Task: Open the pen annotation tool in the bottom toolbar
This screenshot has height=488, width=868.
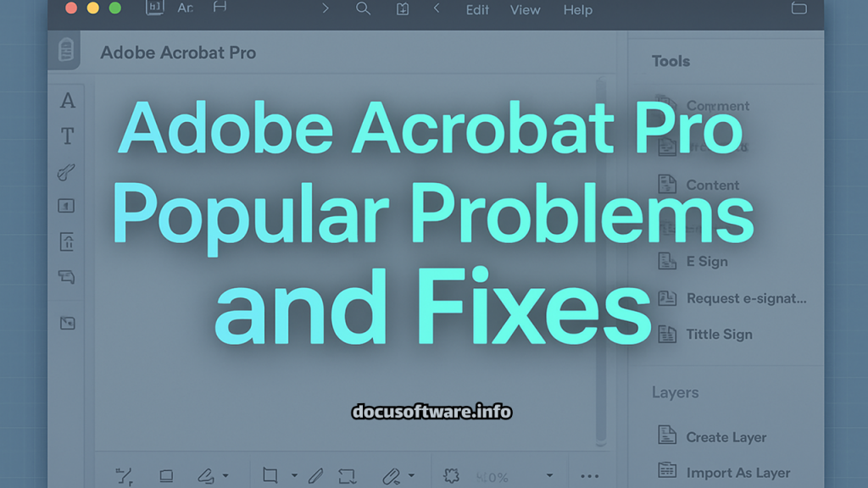Action: click(315, 475)
